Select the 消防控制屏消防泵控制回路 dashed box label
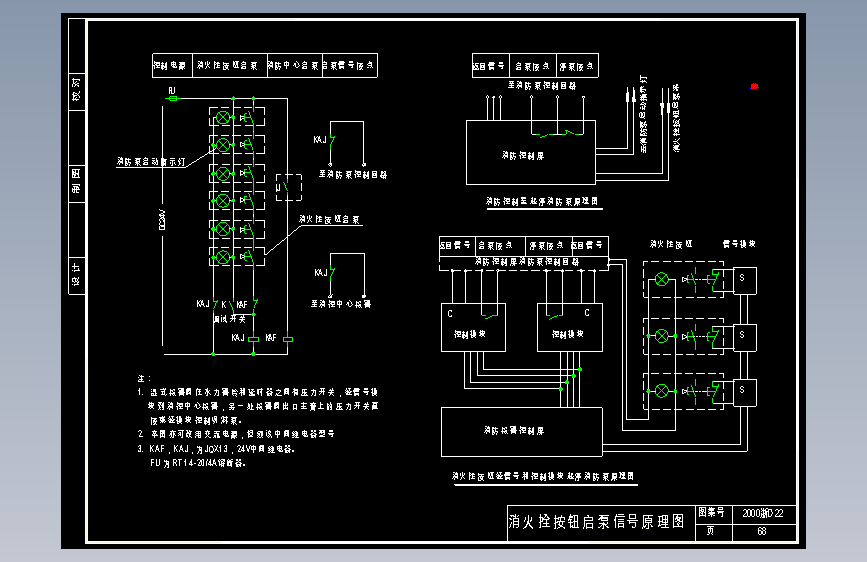Image resolution: width=867 pixels, height=562 pixels. click(x=527, y=262)
